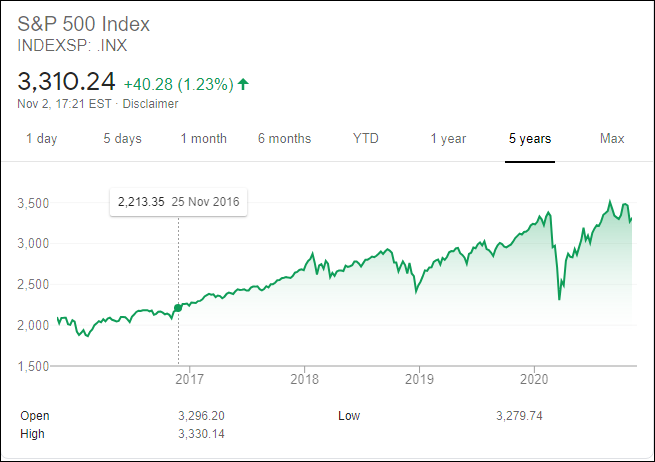Viewport: 655px width, 462px height.
Task: Click the 2017 label on the x-axis
Action: (x=189, y=379)
